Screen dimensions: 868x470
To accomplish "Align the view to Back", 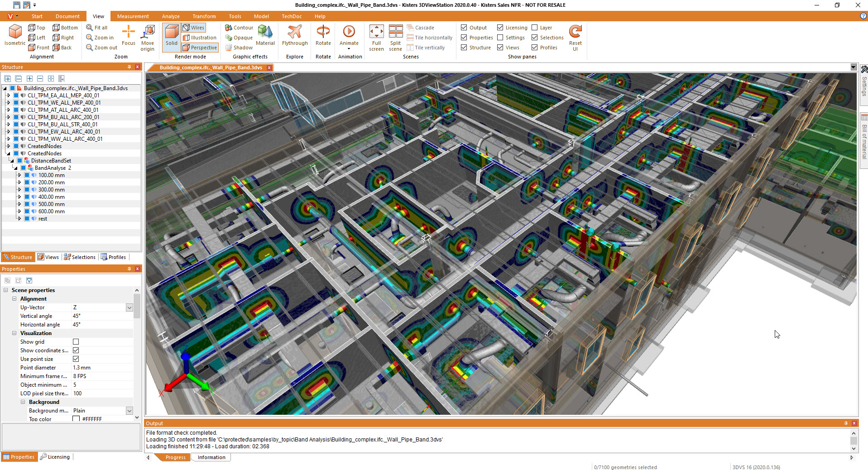I will point(62,48).
